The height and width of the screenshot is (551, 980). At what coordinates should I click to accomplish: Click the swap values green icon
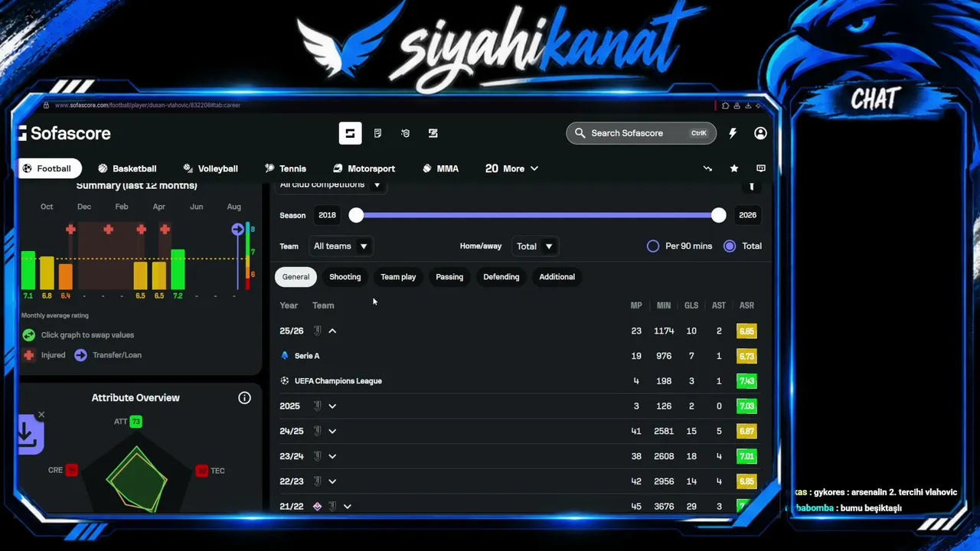point(28,335)
